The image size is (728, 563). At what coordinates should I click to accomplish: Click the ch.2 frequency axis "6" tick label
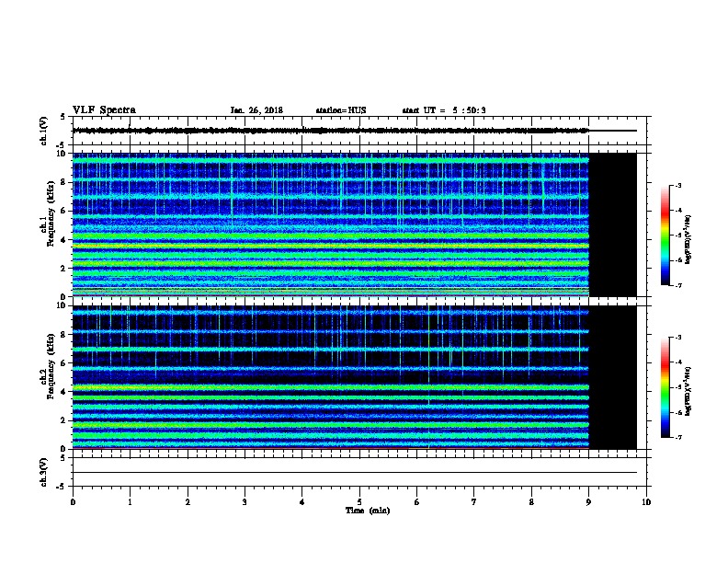63,363
